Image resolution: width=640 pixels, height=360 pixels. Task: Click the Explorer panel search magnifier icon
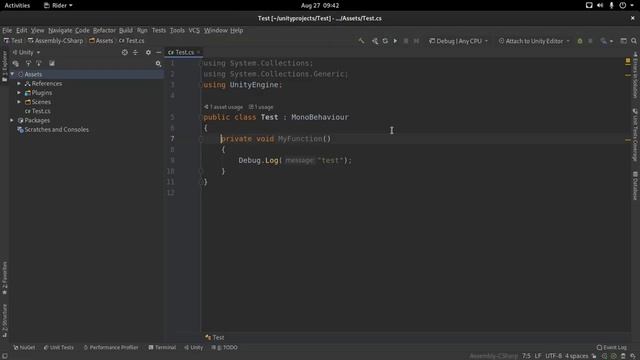[x=158, y=63]
